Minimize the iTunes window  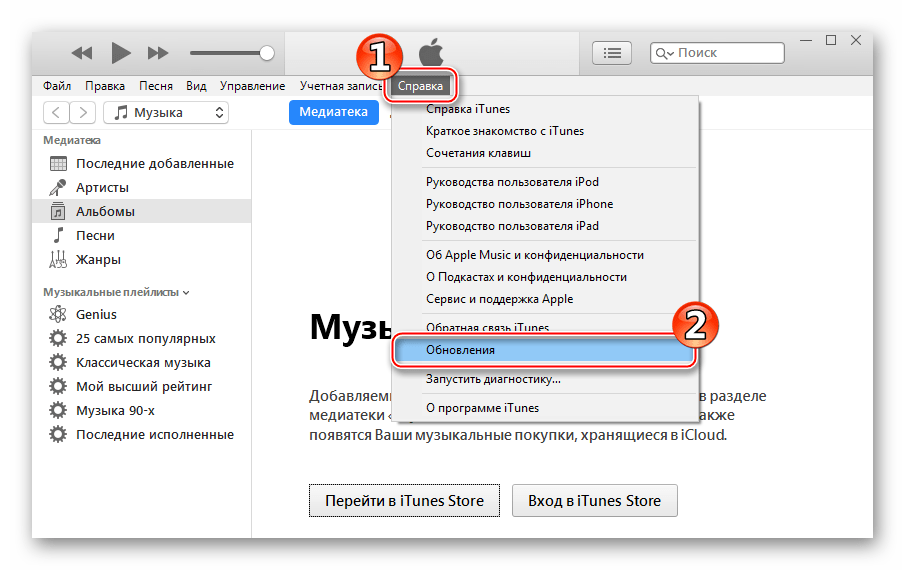[806, 40]
